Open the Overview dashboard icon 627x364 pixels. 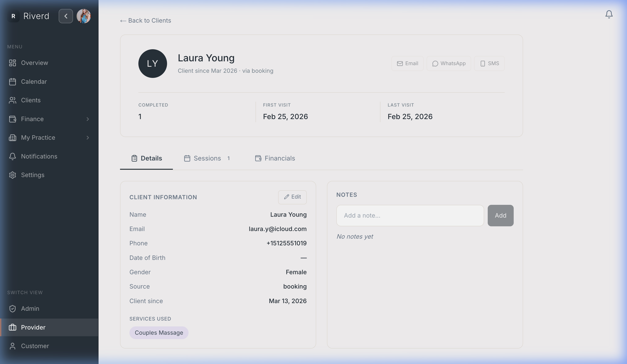pos(13,63)
